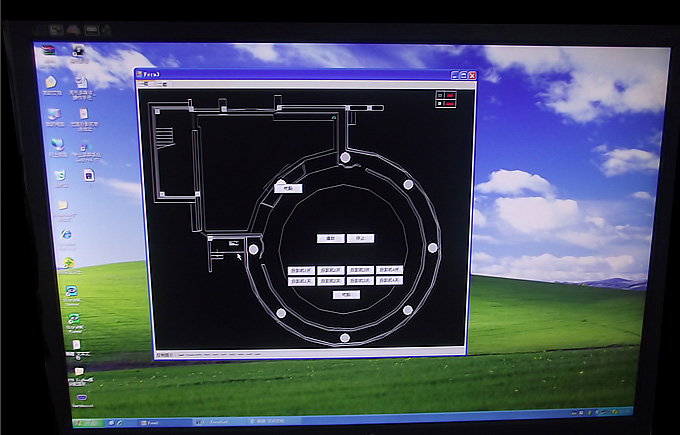Screen dimensions: 680x435
Task: Select the ring node at the lower right
Action: 408,310
